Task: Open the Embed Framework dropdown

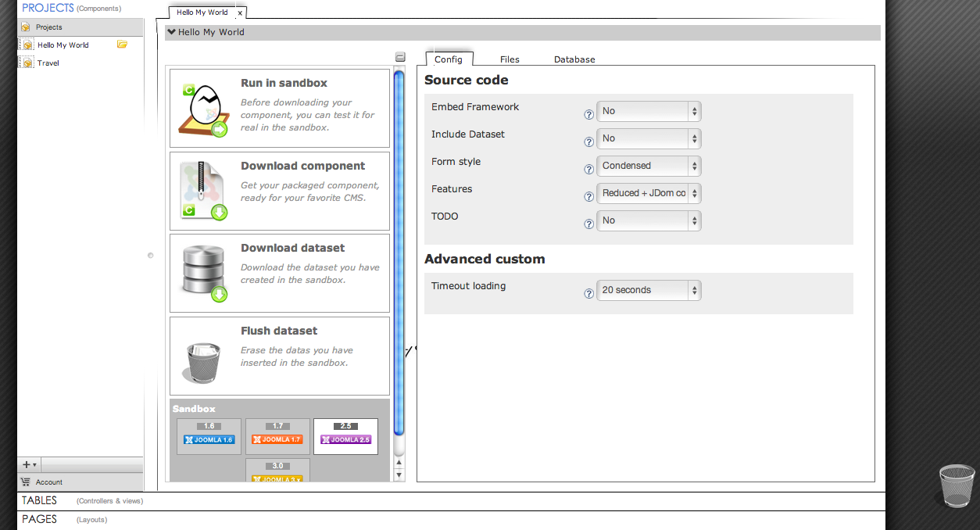Action: [x=649, y=111]
